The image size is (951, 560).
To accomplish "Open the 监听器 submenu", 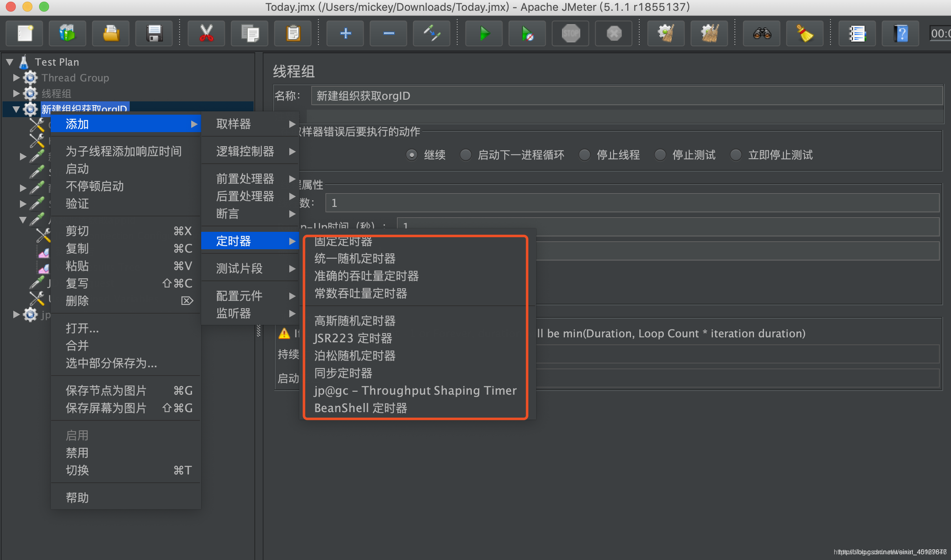I will point(250,313).
